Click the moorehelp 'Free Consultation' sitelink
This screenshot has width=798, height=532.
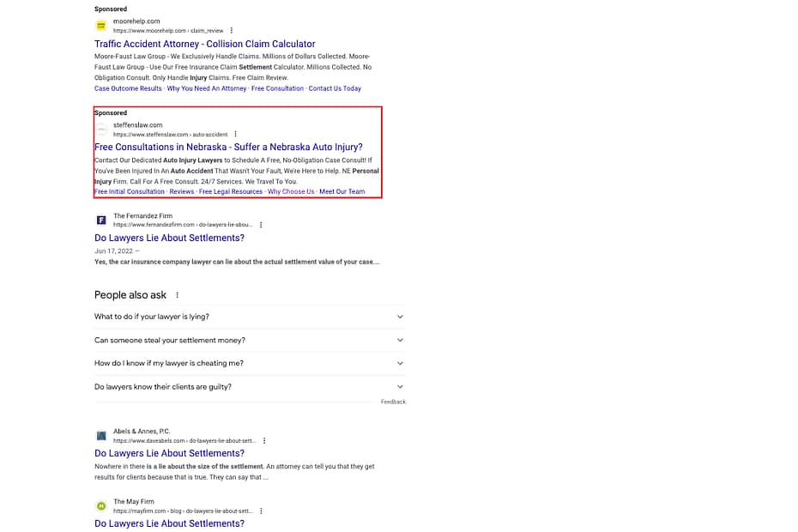pyautogui.click(x=277, y=88)
